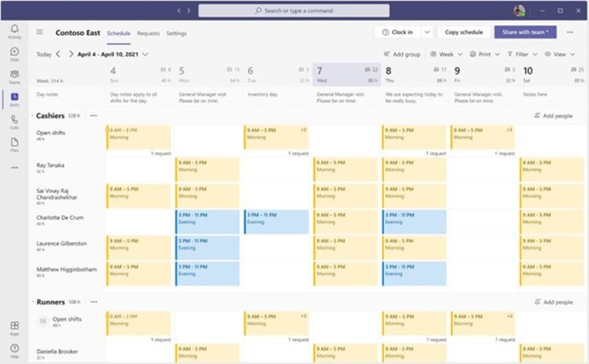The width and height of the screenshot is (589, 364).
Task: Click the search or type a command box
Action: tap(294, 10)
